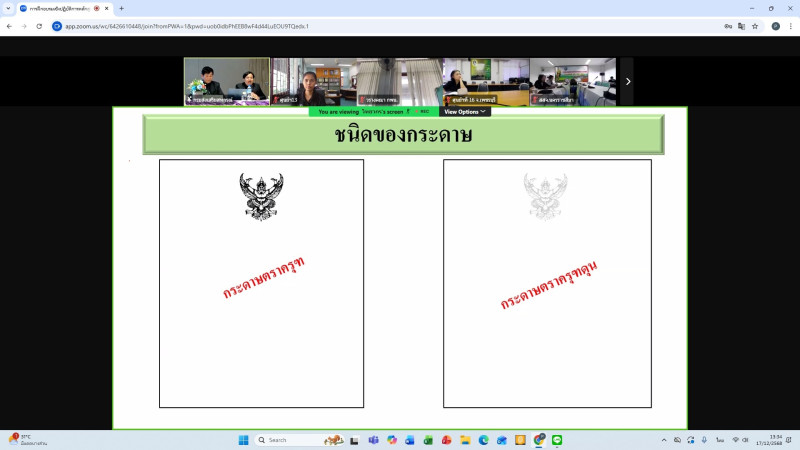
Task: Open Chrome profile avatar
Action: [775, 26]
